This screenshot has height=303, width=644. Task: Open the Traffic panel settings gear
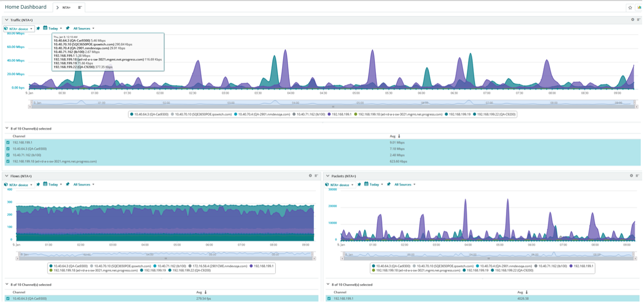point(633,20)
